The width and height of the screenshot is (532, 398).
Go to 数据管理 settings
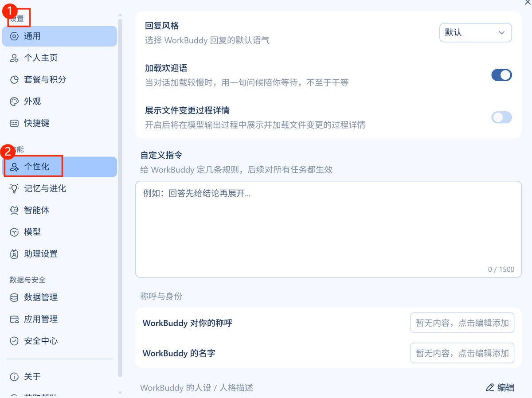coord(59,297)
